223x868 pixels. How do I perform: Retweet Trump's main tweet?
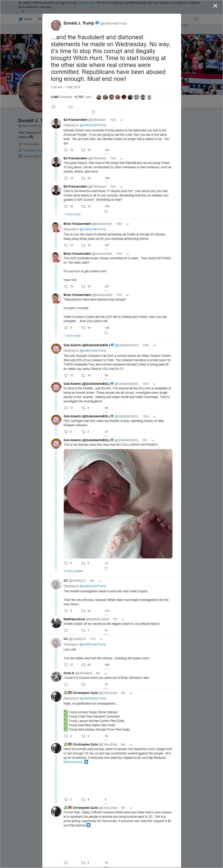coord(71,107)
